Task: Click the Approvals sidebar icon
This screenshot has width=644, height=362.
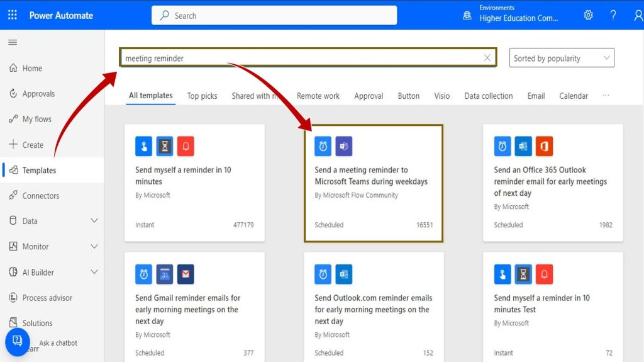Action: coord(13,93)
